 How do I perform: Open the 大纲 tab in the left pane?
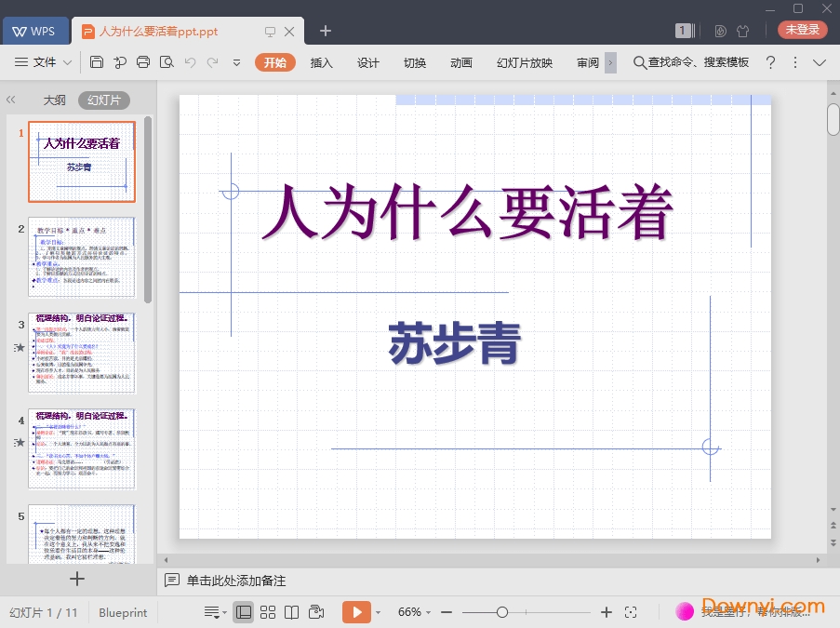tap(54, 100)
